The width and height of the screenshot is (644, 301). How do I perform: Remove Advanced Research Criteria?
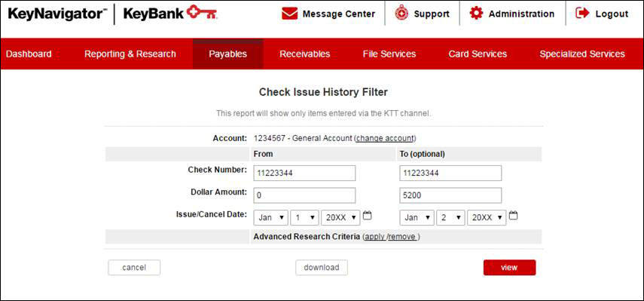[x=402, y=237]
